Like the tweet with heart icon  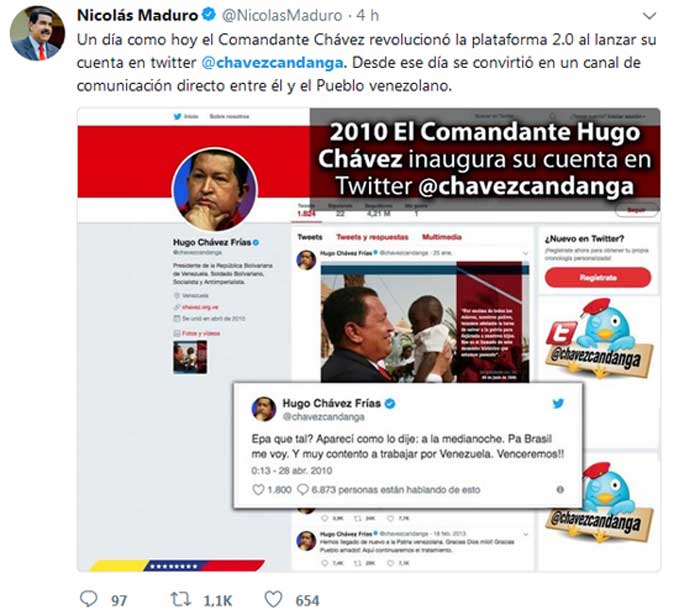[x=273, y=599]
